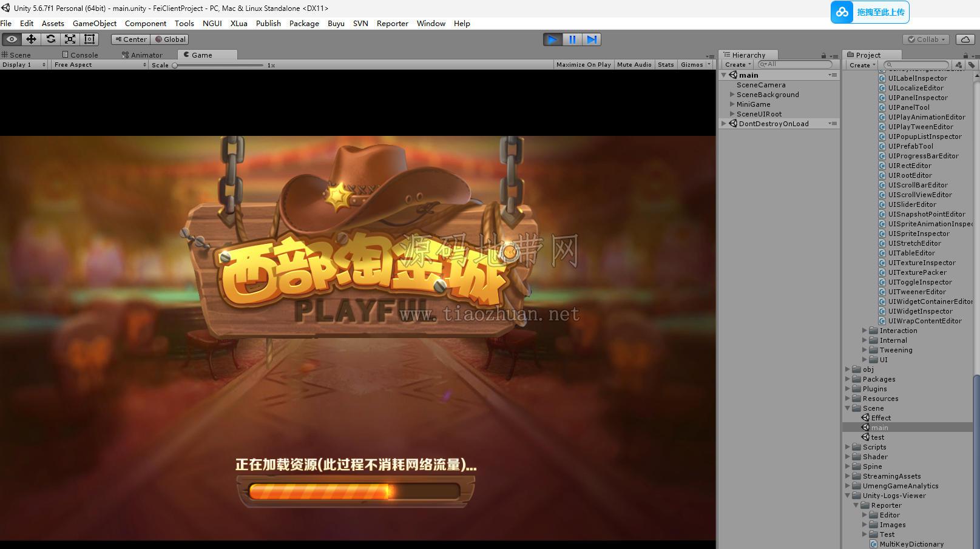Expand the SceneBackground object
This screenshot has width=980, height=549.
732,95
